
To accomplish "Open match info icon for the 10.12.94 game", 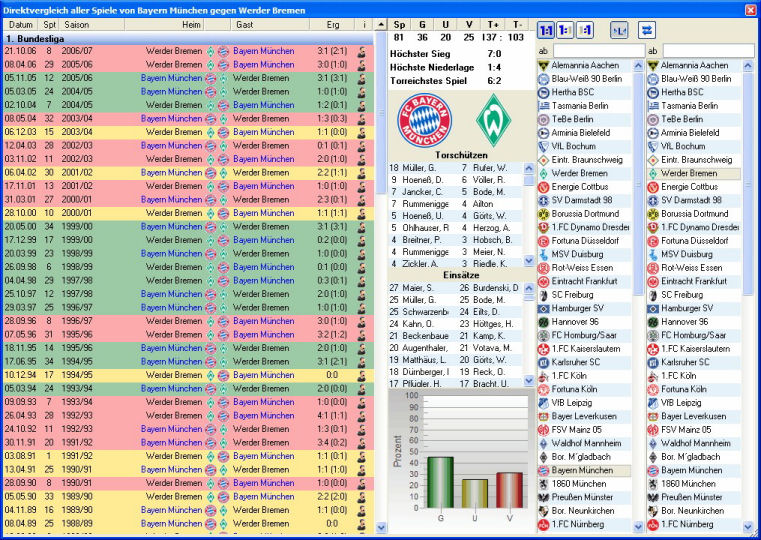I will 362,376.
